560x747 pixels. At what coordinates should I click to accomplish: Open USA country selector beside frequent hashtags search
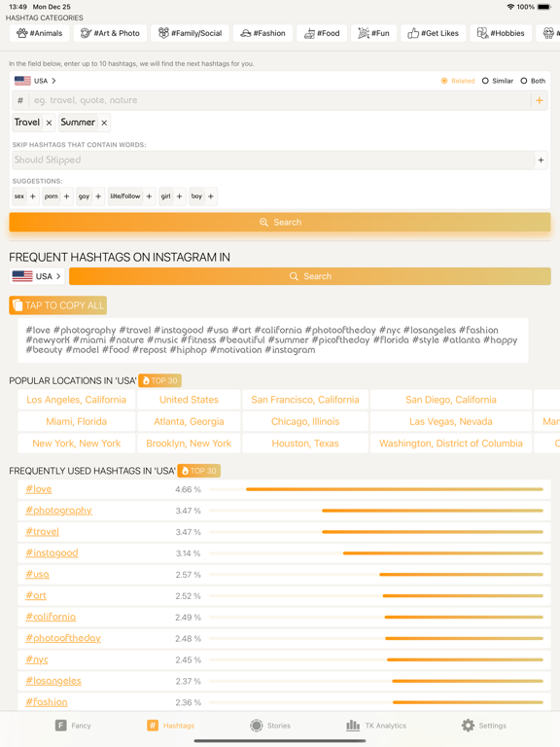(37, 276)
